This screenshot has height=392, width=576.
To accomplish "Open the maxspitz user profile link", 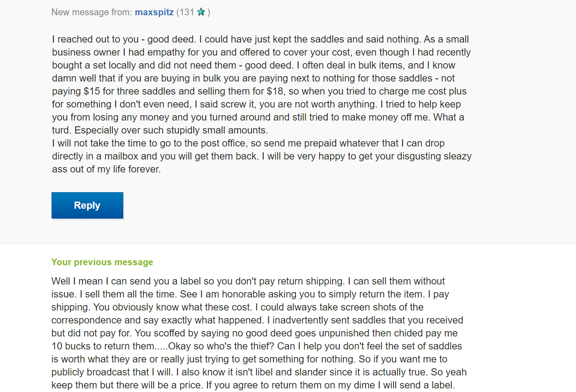I will tap(154, 12).
